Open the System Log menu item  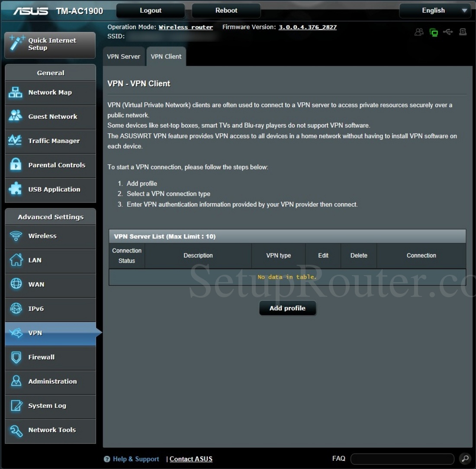coord(50,406)
